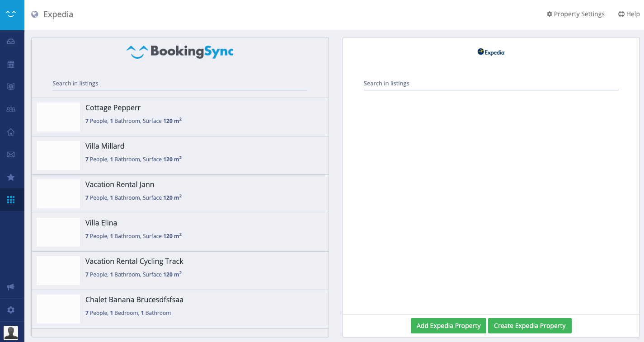The image size is (644, 342).
Task: Focus BookingSync Search in listings field
Action: [180, 84]
